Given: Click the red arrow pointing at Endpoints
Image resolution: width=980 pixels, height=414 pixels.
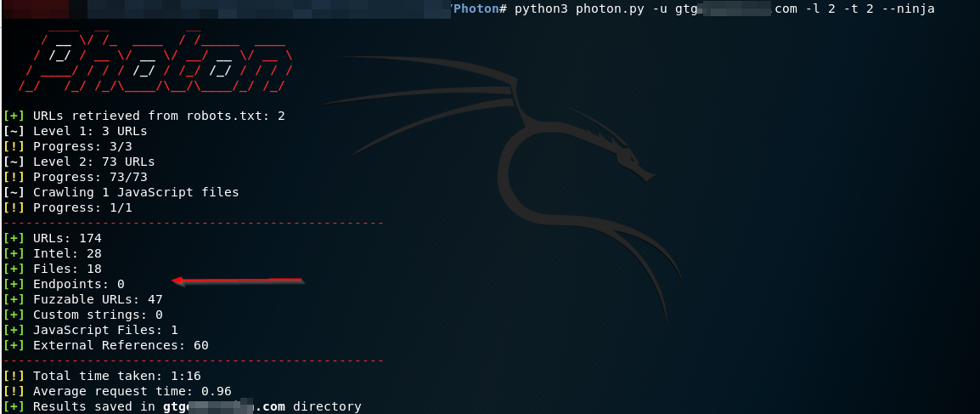Looking at the screenshot, I should point(238,280).
